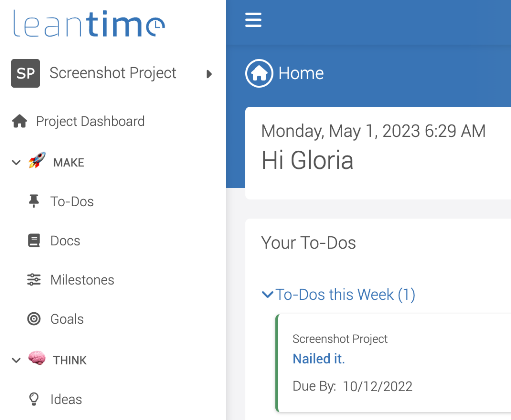This screenshot has width=511, height=420.
Task: Click the Screenshot Project project name
Action: point(113,73)
